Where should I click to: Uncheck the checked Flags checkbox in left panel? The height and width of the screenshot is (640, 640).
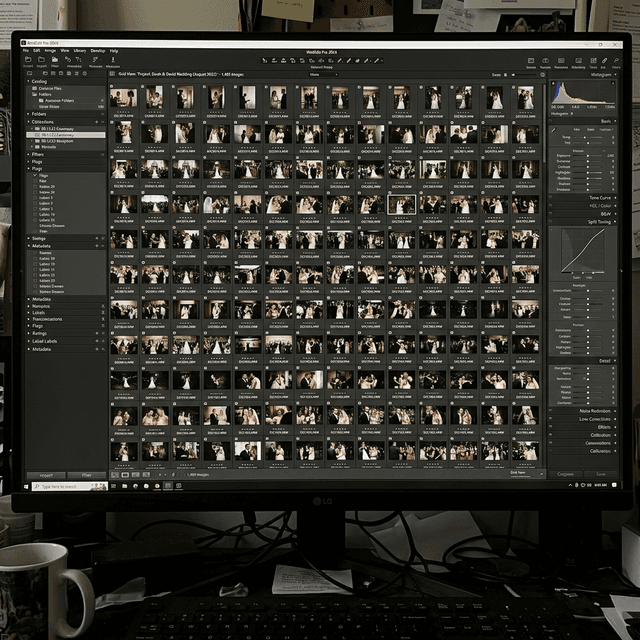[x=35, y=176]
